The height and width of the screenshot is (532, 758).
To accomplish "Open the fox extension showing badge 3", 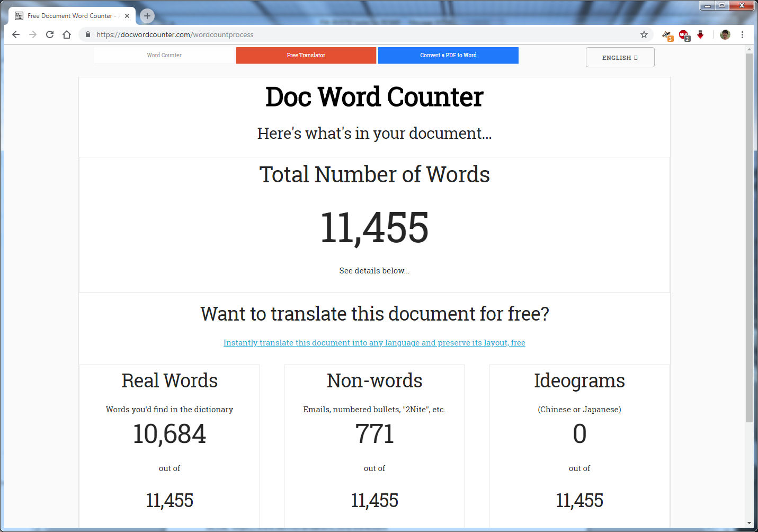I will tap(666, 34).
